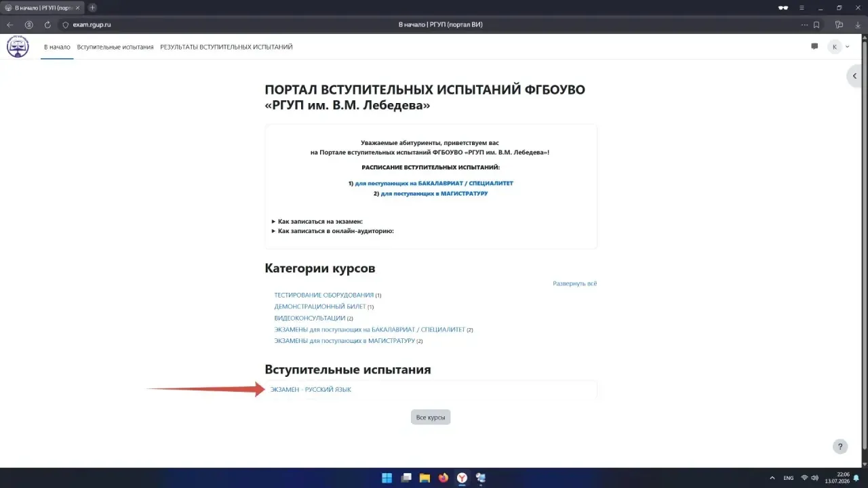Open clock showing 22:06 date panel

tap(837, 478)
